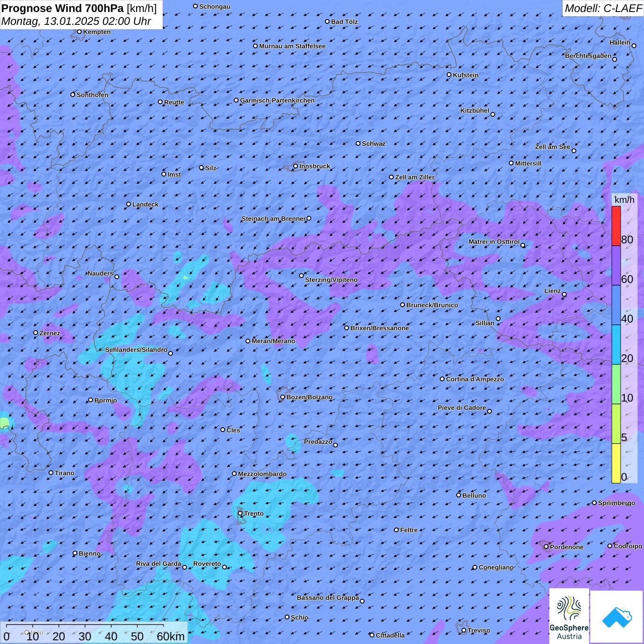Click the Meran/Merano marker
Screen dimensions: 644x644
click(248, 341)
